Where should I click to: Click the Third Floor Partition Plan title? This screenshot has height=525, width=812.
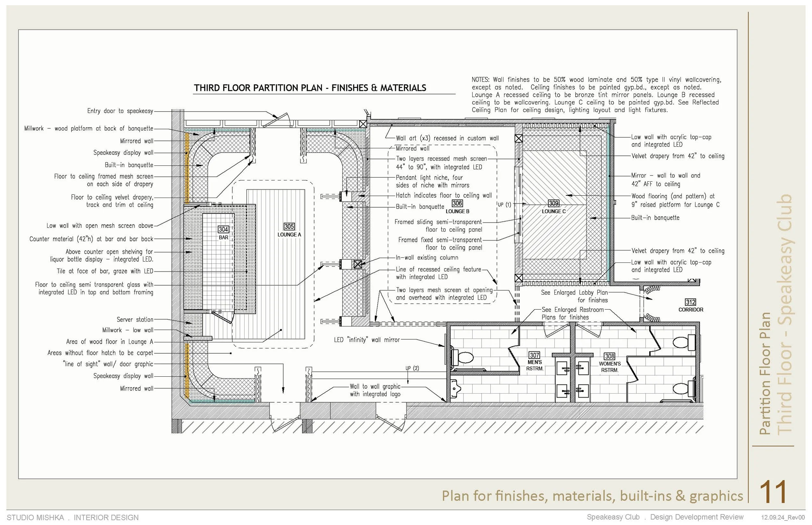coord(310,88)
